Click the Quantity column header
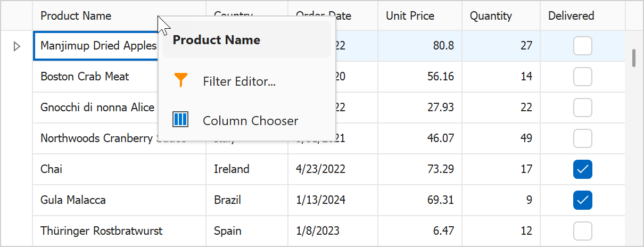Image resolution: width=644 pixels, height=247 pixels. (x=491, y=16)
